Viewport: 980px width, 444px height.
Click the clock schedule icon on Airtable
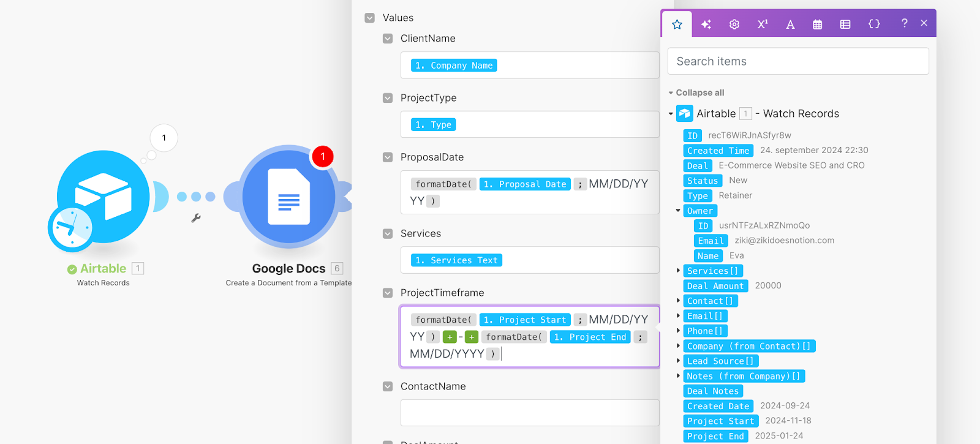[72, 228]
